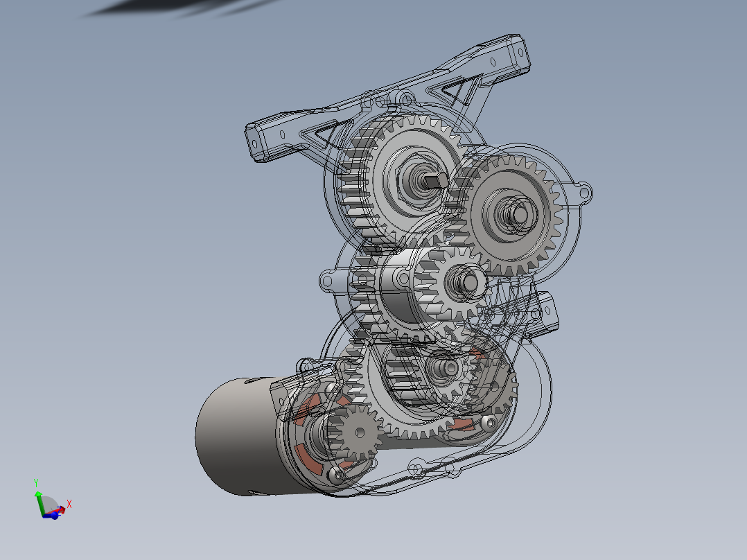The image size is (747, 560).
Task: Click the orientation triad's blue Z axis tip
Action: (x=54, y=516)
